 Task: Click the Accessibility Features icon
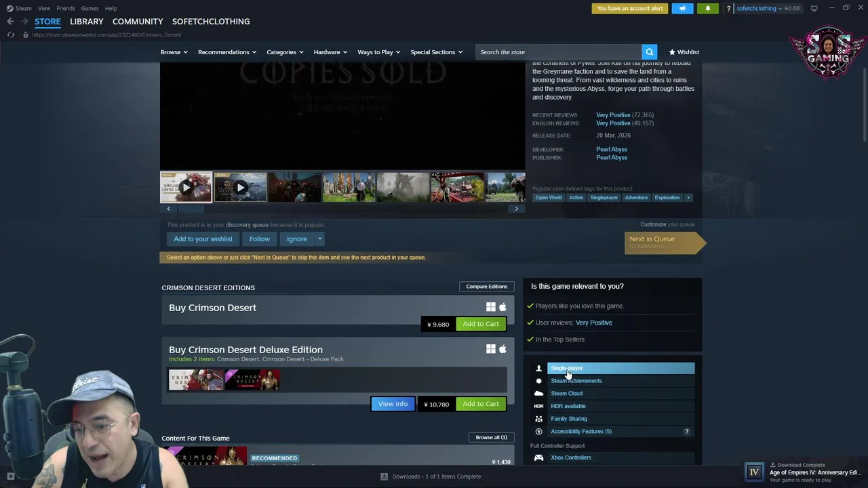point(538,432)
